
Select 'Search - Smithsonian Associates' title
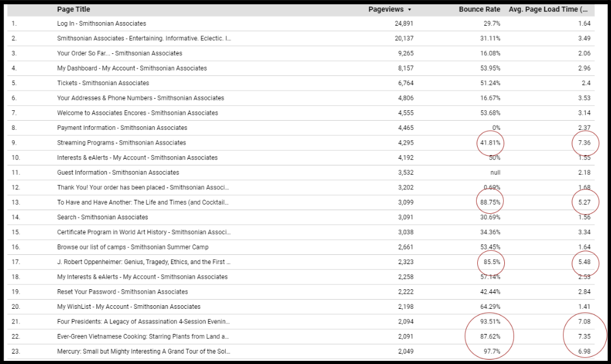(x=102, y=217)
